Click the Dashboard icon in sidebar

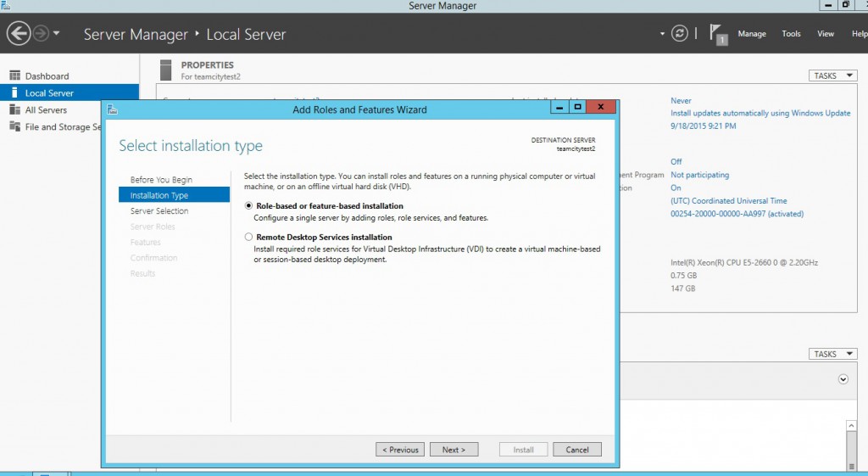coord(15,76)
